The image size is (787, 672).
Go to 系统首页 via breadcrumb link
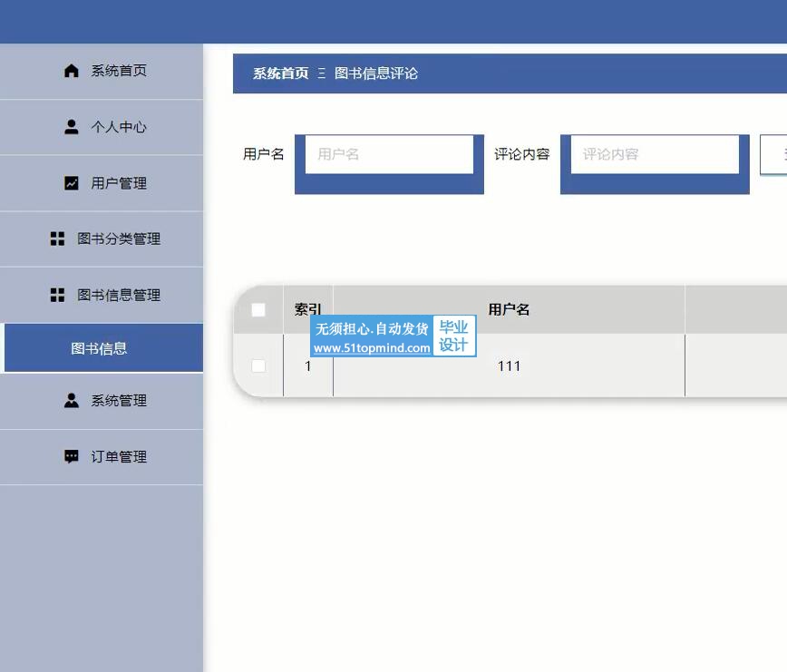[280, 74]
